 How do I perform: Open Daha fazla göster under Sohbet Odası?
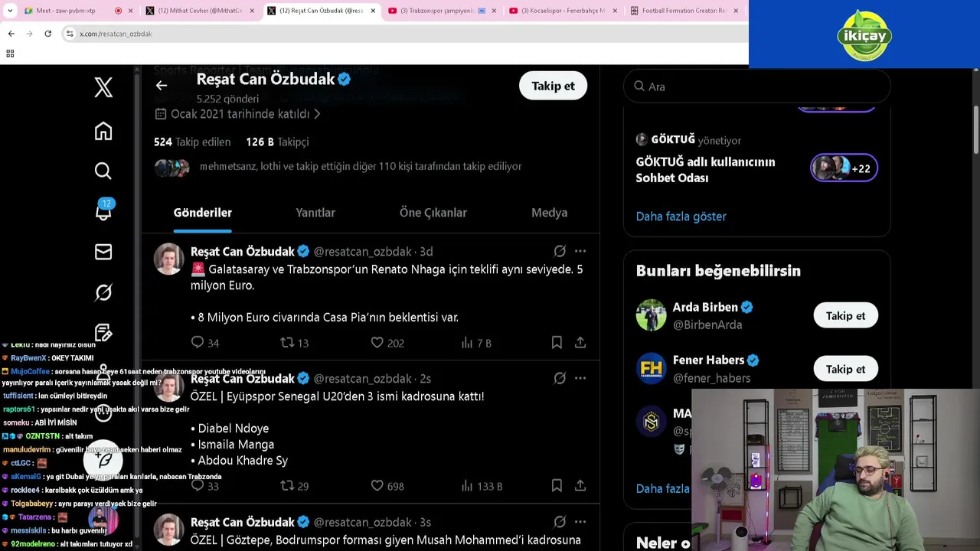681,217
